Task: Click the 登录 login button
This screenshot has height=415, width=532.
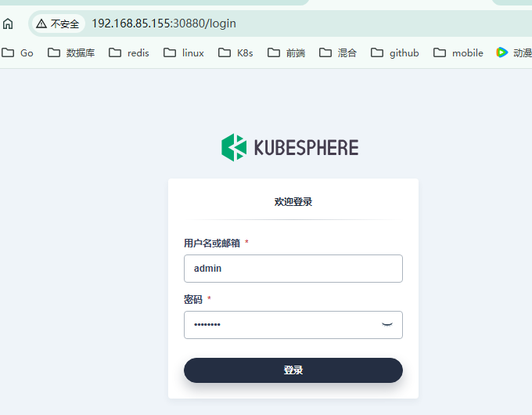Action: click(293, 370)
